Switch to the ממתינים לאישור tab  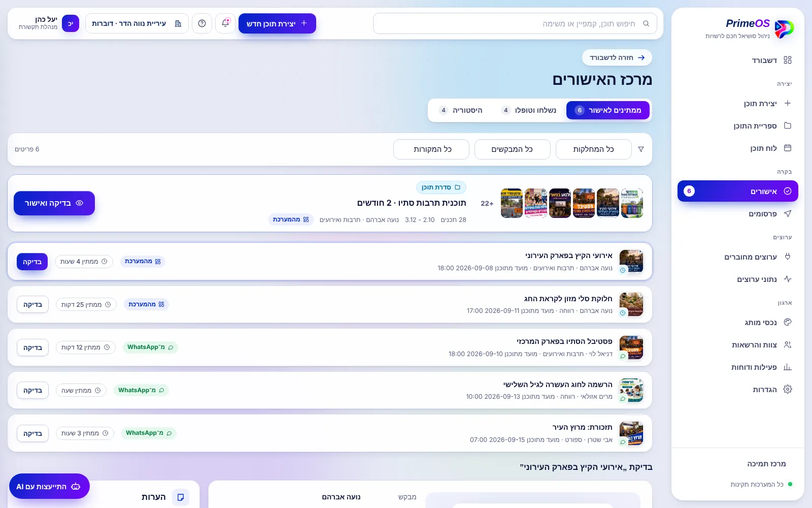[x=608, y=110]
